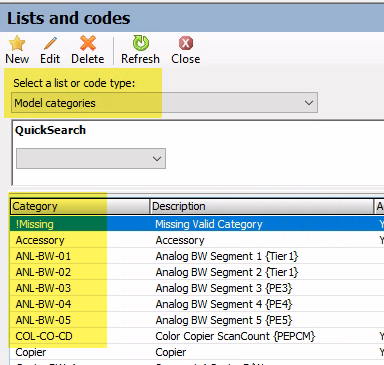Click the Accessory description cell
Screen dimensions: 384x365
coord(180,240)
